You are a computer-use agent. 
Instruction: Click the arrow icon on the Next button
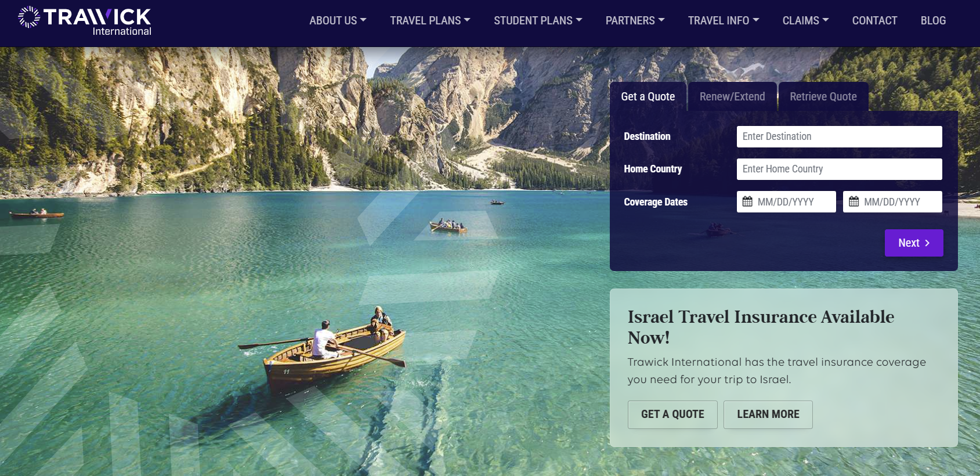point(927,243)
